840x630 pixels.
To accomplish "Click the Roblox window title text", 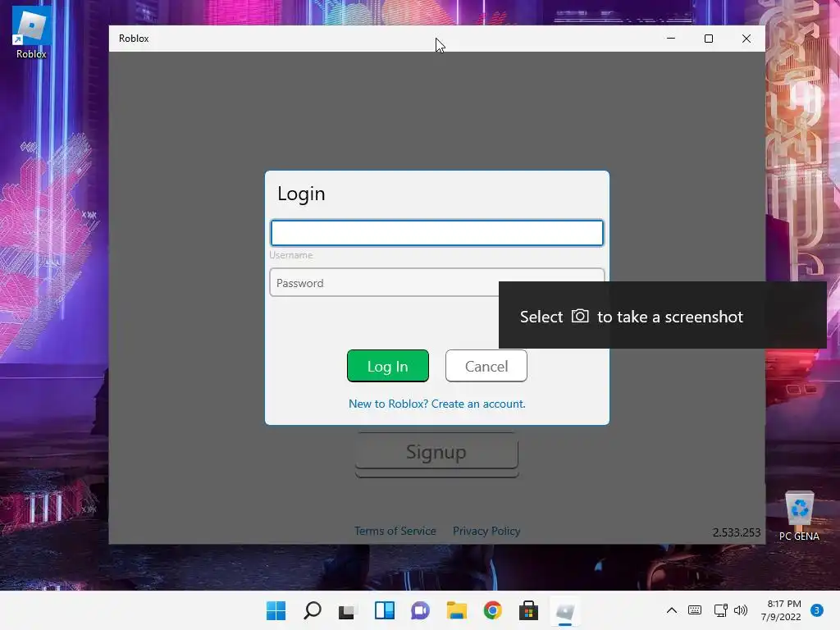I will click(134, 39).
